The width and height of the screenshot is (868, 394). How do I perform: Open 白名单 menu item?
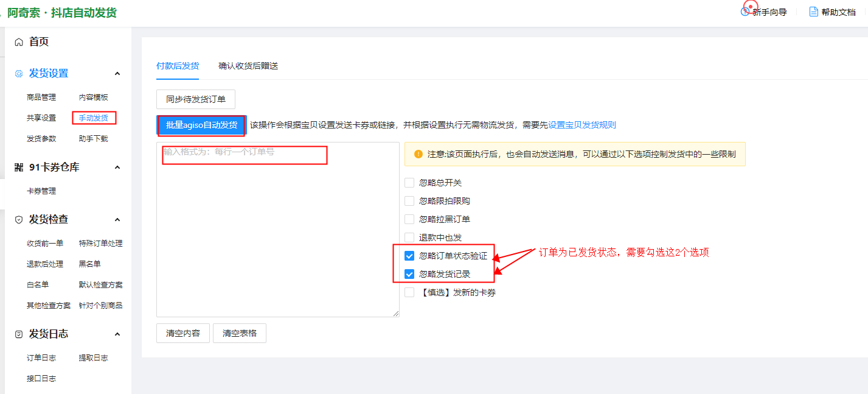point(38,285)
